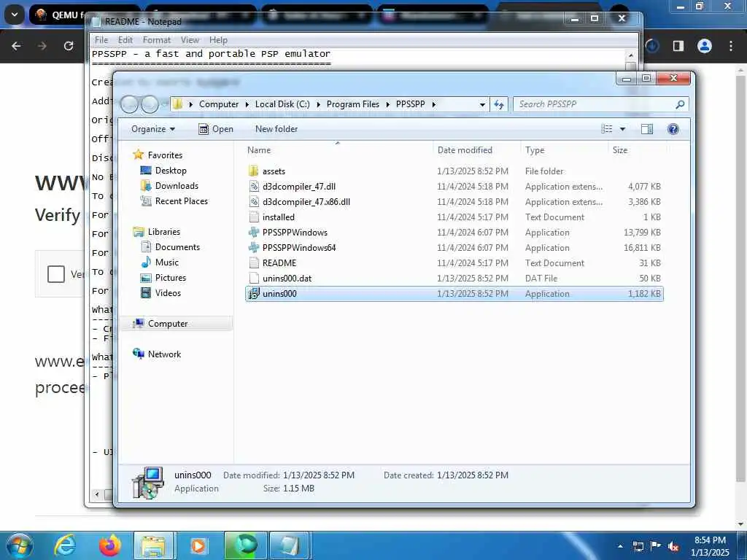Open the view options dropdown arrow
Viewport: 747px width, 560px height.
[x=622, y=129]
